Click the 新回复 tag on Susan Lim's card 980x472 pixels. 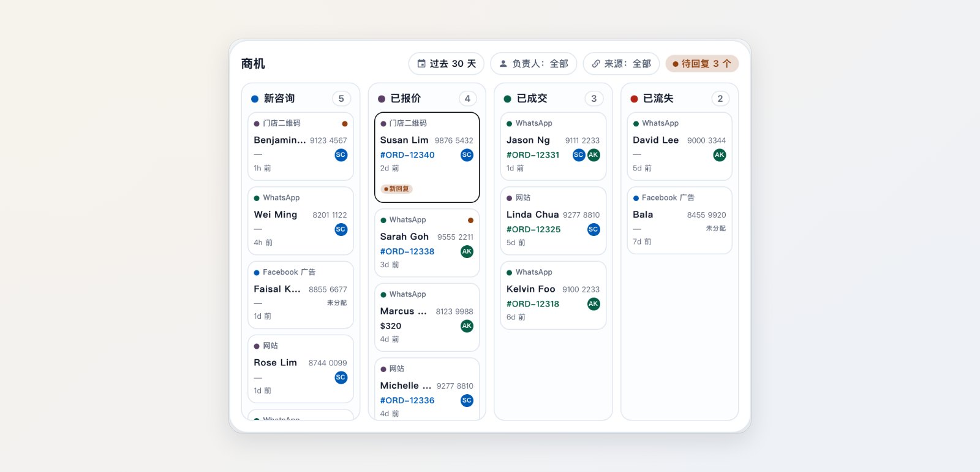[396, 189]
